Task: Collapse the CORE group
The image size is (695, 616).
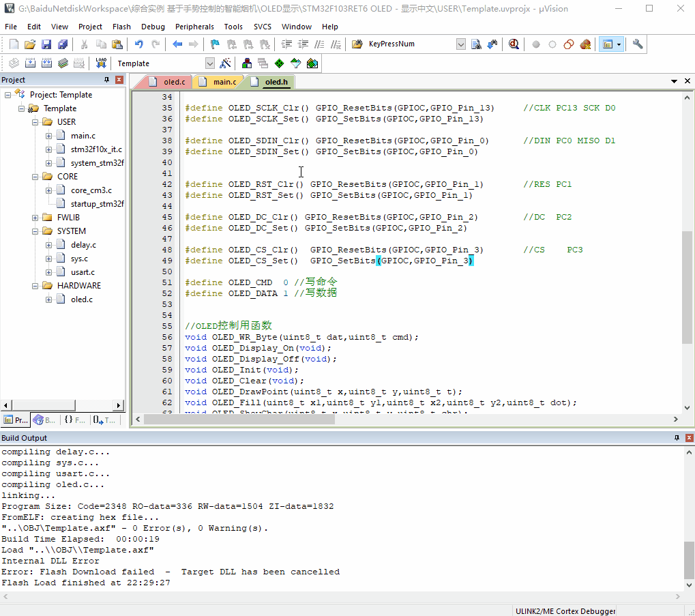Action: (35, 177)
